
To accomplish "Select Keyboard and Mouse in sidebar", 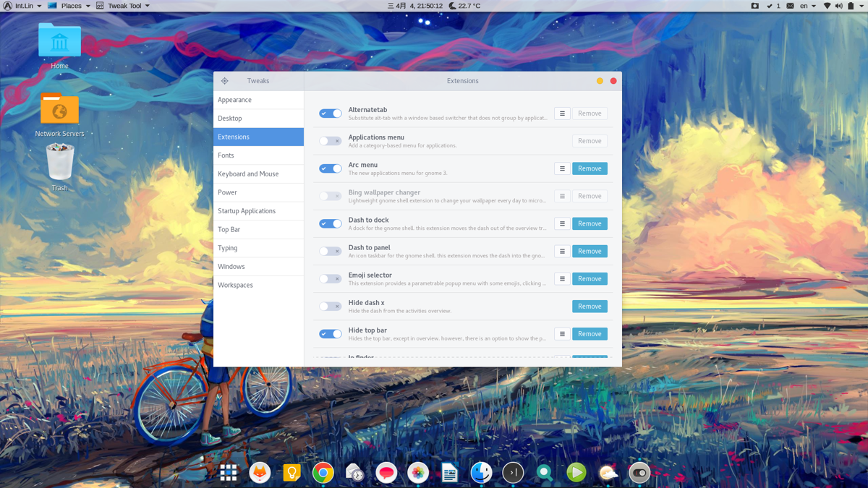I will click(x=258, y=174).
